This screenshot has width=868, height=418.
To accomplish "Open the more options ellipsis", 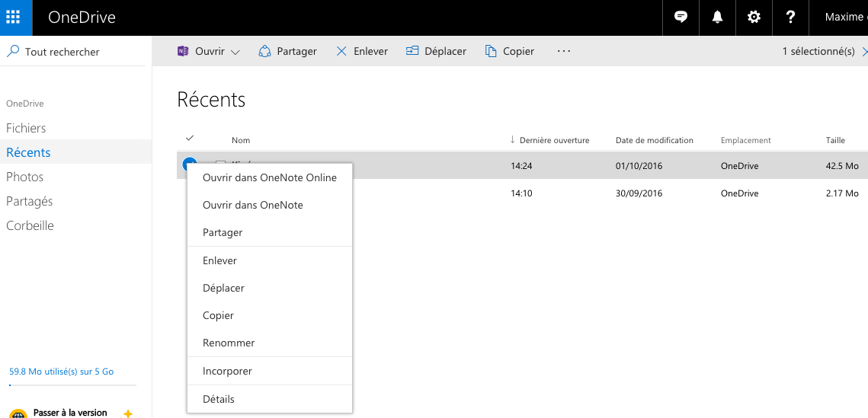I will pos(563,51).
